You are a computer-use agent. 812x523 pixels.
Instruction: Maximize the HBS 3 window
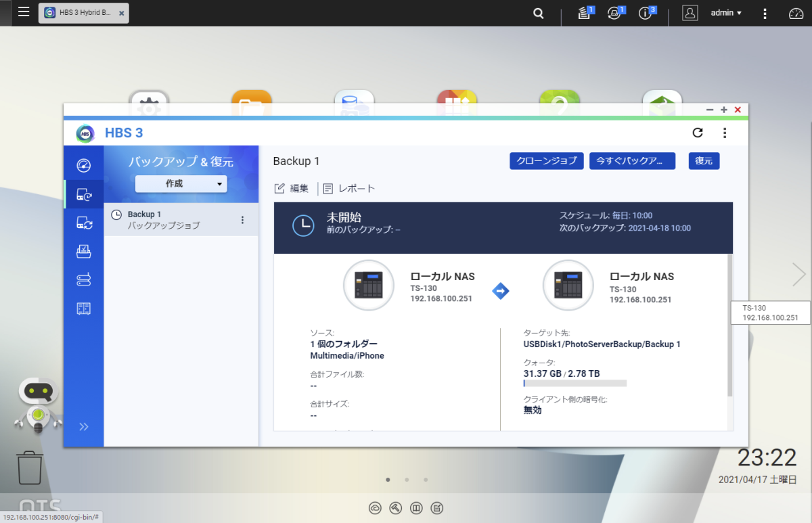(x=724, y=110)
